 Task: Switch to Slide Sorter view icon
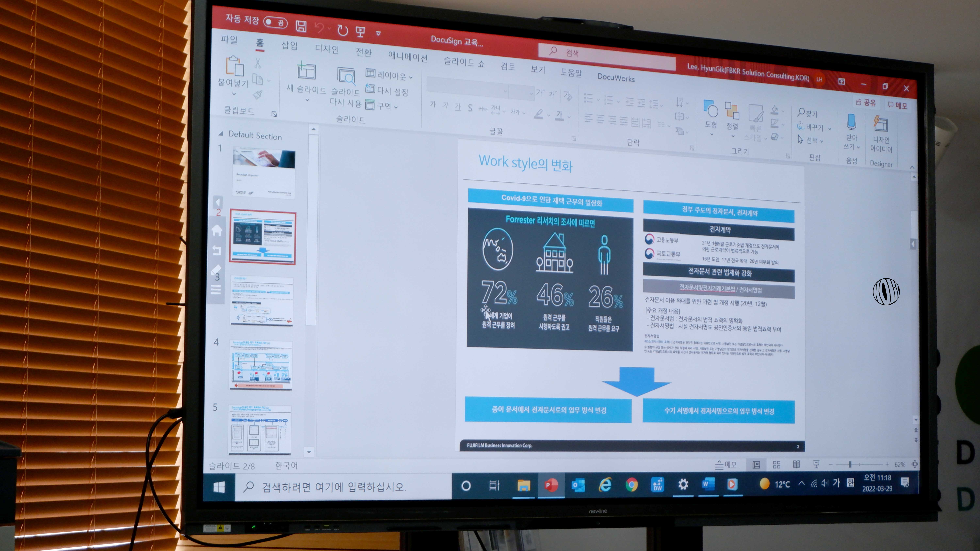point(776,464)
